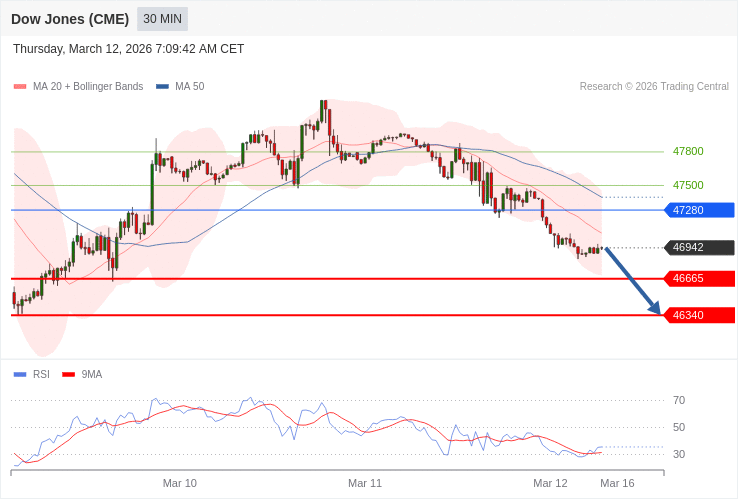Click the Research © 2026 Trading Central credit
This screenshot has height=500, width=738.
(654, 87)
